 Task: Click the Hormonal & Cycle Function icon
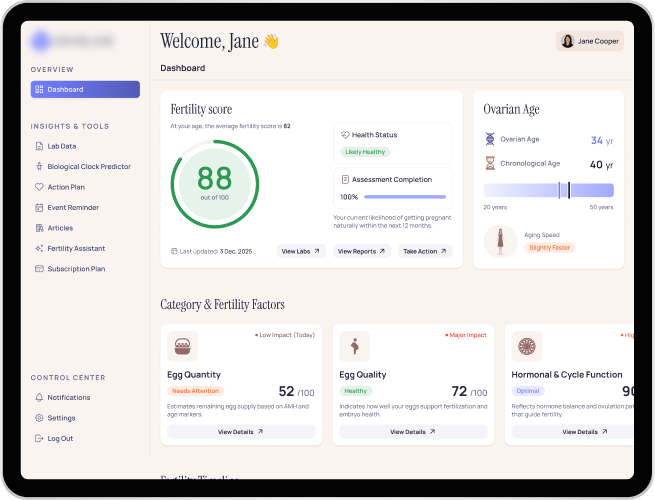point(526,347)
